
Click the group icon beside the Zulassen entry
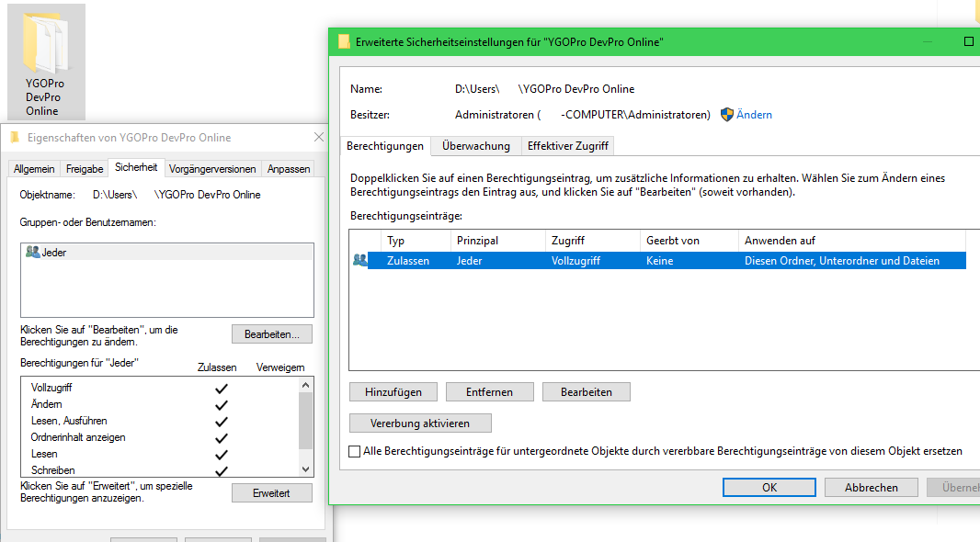360,260
